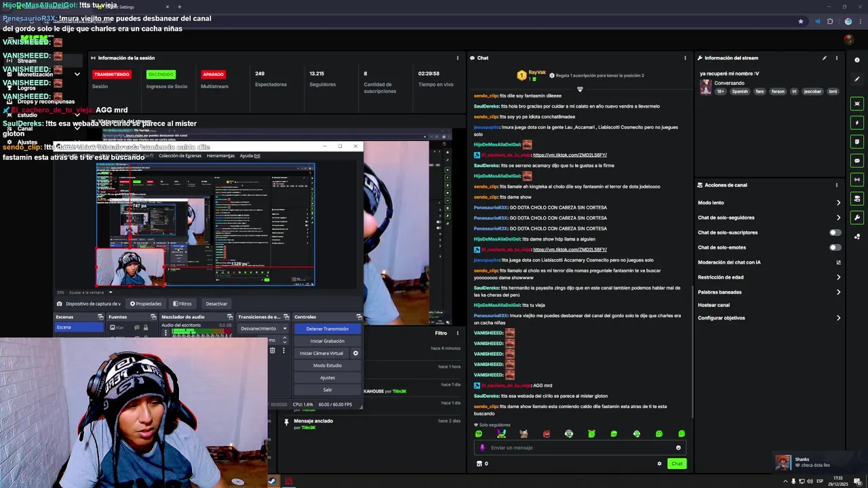Toggle Chat de solo-suscriptores switch

835,232
